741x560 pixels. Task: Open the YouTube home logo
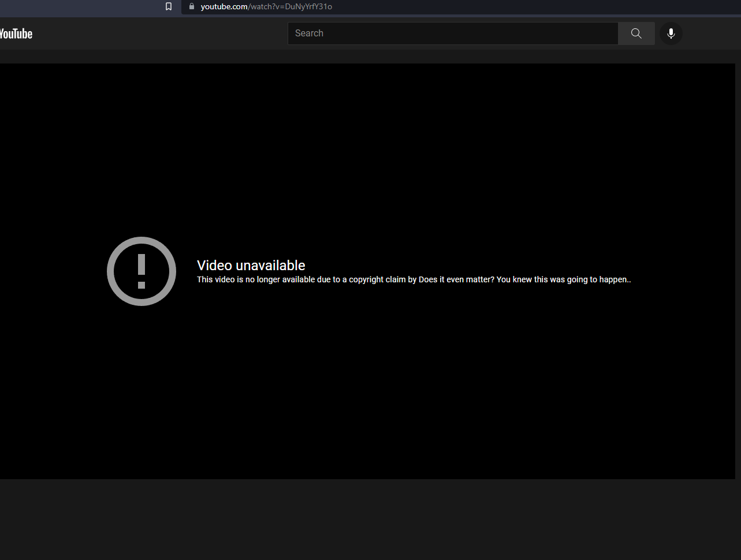point(16,33)
